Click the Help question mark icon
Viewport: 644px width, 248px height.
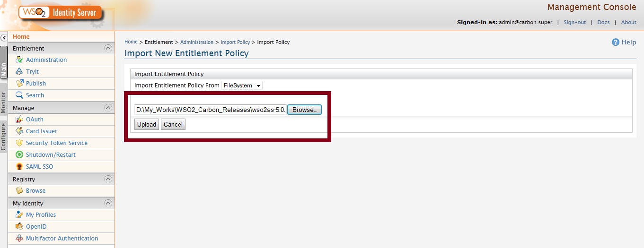pyautogui.click(x=616, y=43)
